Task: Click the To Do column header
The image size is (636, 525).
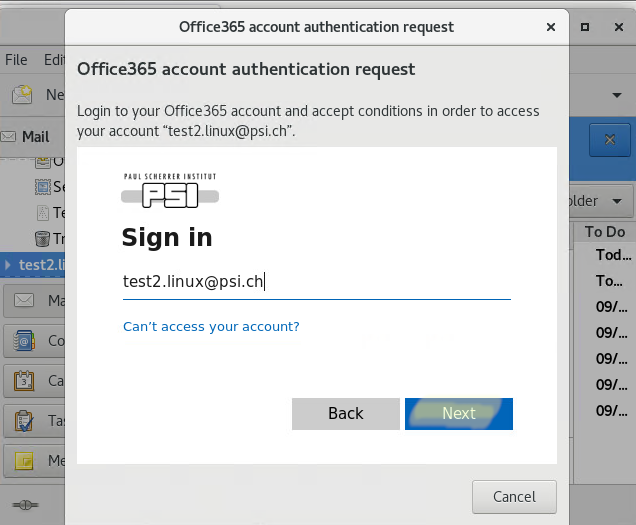Action: [x=604, y=232]
